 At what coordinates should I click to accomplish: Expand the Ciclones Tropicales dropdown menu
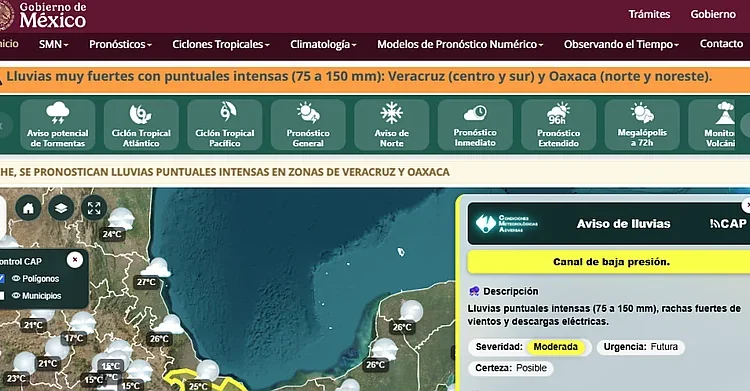(221, 45)
